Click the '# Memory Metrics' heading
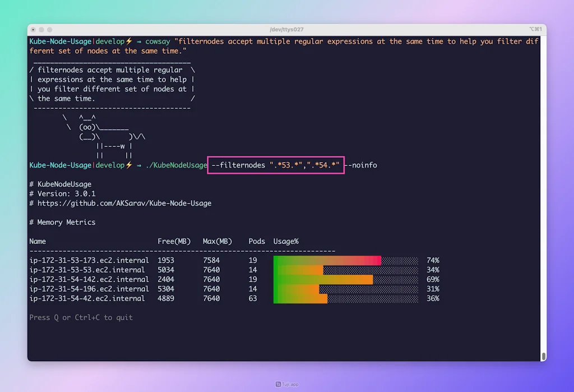 coord(62,222)
